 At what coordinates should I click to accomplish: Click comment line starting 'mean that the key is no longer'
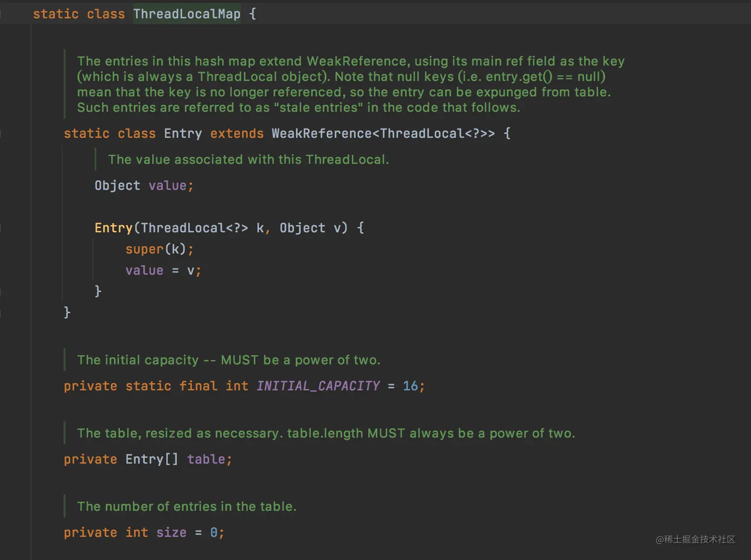[344, 92]
